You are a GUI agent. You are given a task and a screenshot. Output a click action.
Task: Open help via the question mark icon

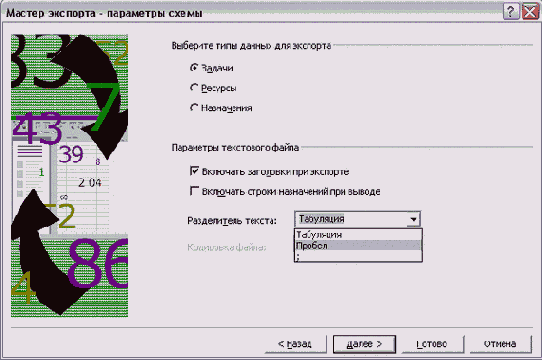511,11
